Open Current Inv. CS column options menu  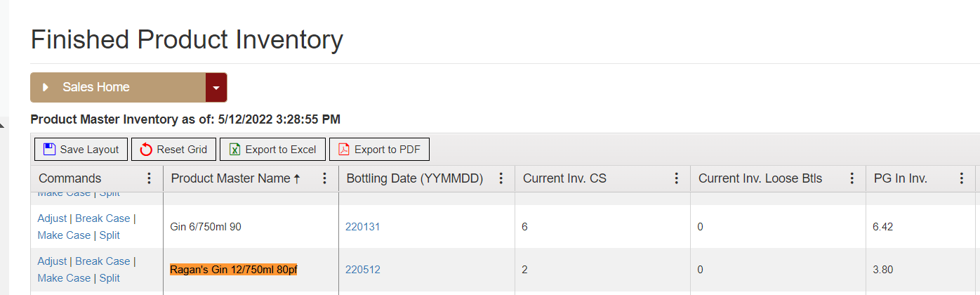pyautogui.click(x=676, y=178)
